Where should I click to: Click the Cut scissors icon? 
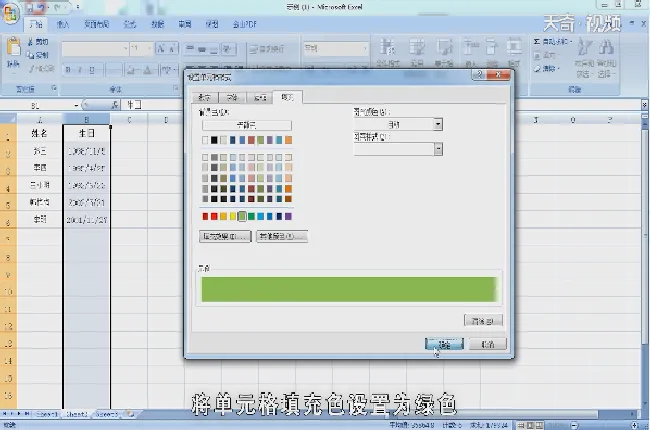pyautogui.click(x=30, y=42)
